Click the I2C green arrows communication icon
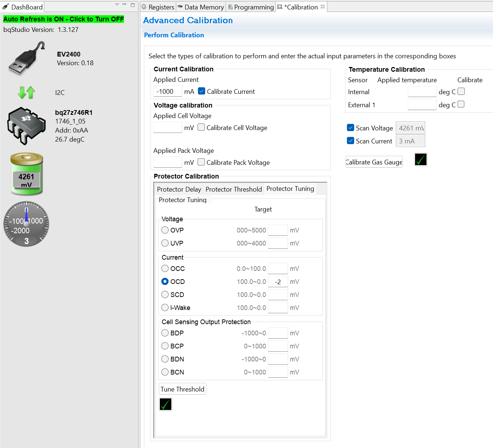This screenshot has height=448, width=493. pos(26,93)
